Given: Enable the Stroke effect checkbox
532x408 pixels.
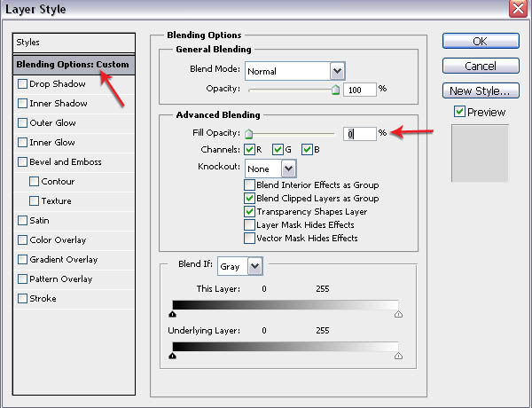Looking at the screenshot, I should 22,299.
